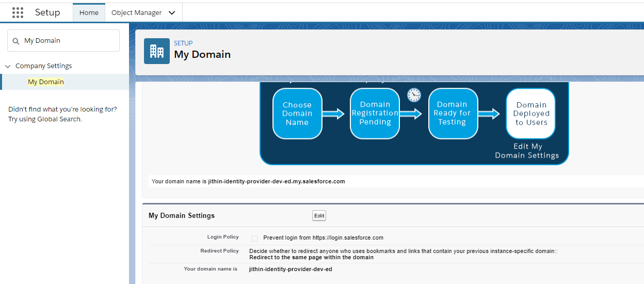This screenshot has width=644, height=284.
Task: Click the 'Your domain name is' row label
Action: click(x=211, y=269)
